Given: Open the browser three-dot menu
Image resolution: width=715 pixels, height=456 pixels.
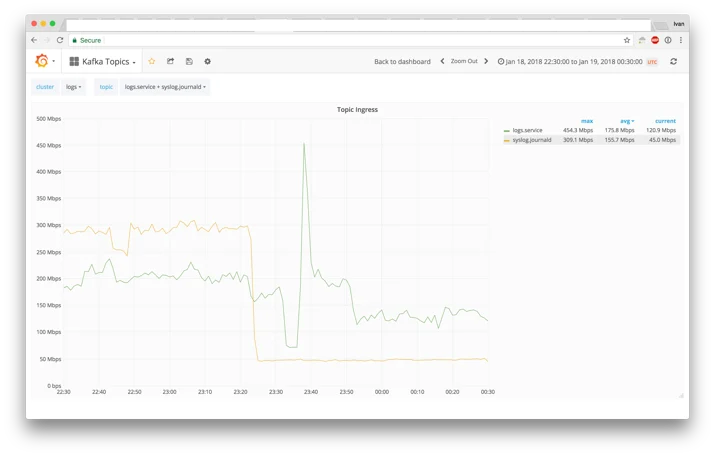Looking at the screenshot, I should point(681,40).
